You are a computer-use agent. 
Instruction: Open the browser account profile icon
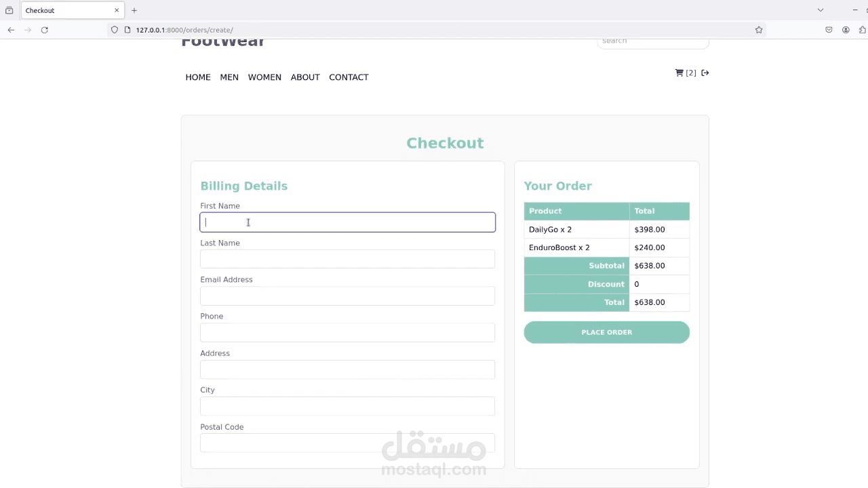coord(846,30)
